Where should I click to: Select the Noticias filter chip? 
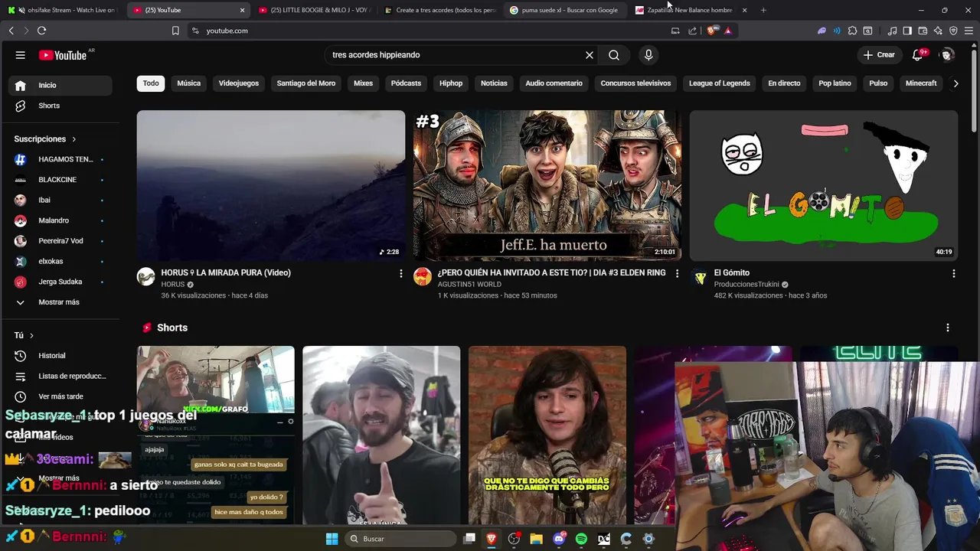click(x=494, y=83)
